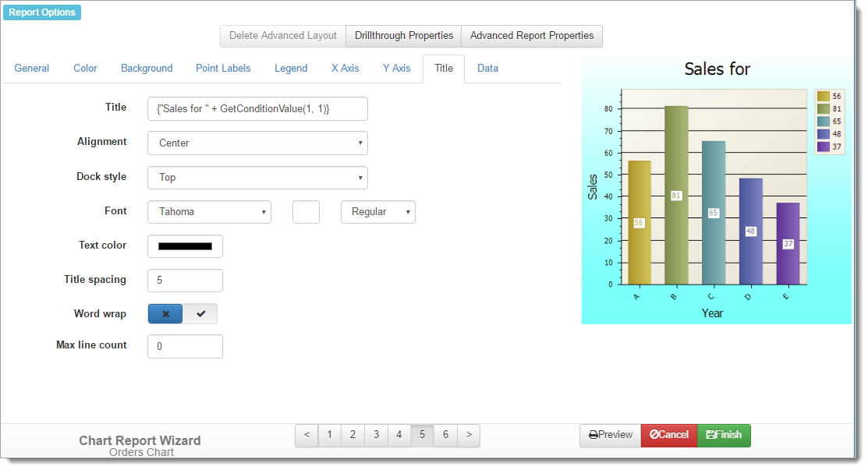Go to next wizard page arrow

[x=469, y=435]
